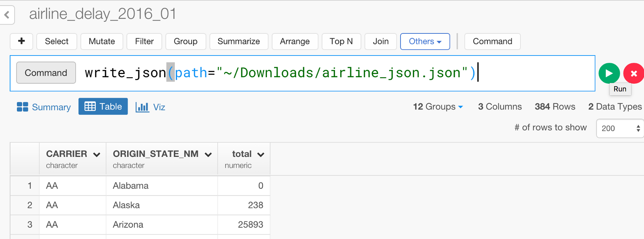Run the command with green play button
The image size is (644, 239).
(609, 73)
